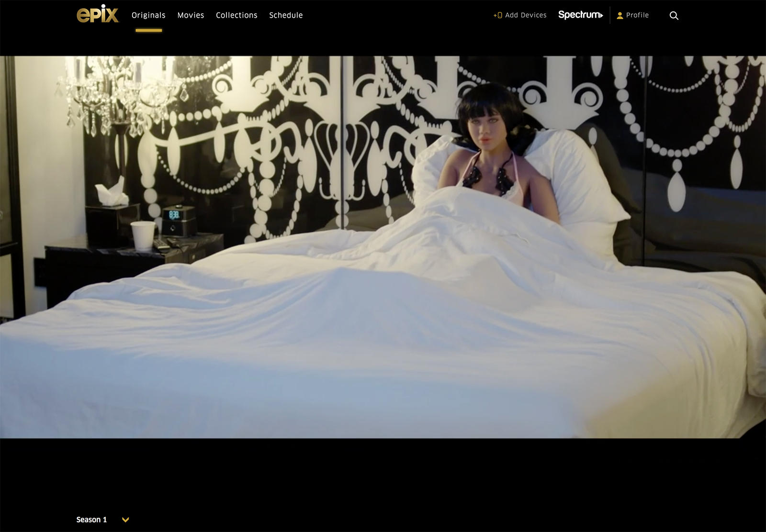The width and height of the screenshot is (766, 532).
Task: Open the Profile text link
Action: [x=637, y=15]
